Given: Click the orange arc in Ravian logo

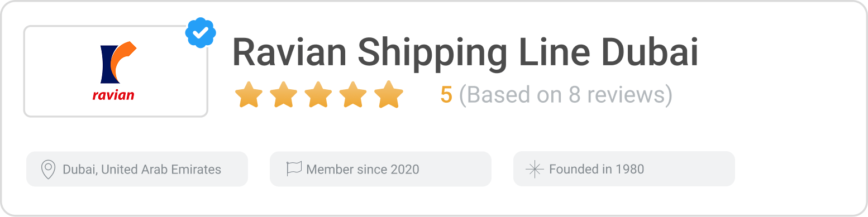Looking at the screenshot, I should tap(123, 60).
